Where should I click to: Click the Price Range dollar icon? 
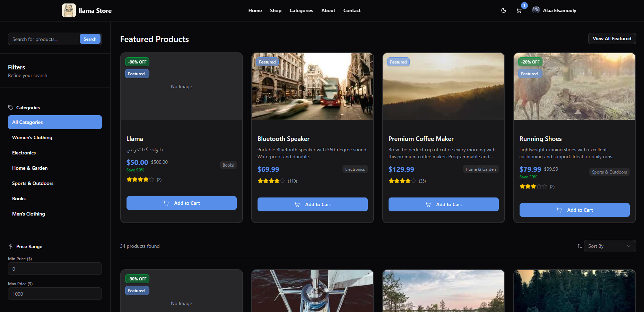[11, 246]
